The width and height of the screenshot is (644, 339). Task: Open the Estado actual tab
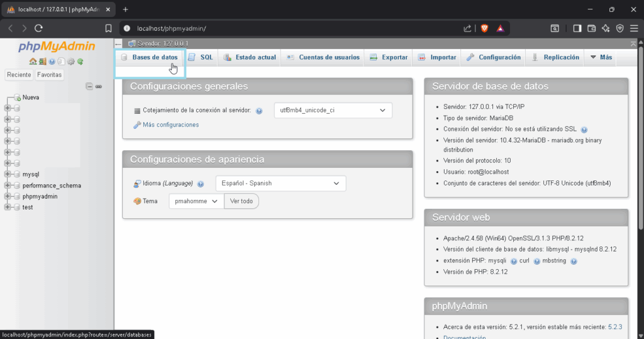[250, 57]
